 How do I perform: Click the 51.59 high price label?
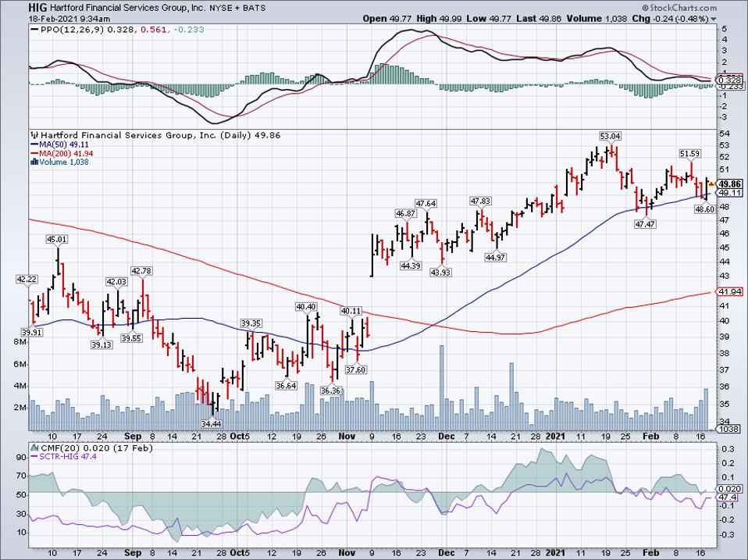(689, 153)
